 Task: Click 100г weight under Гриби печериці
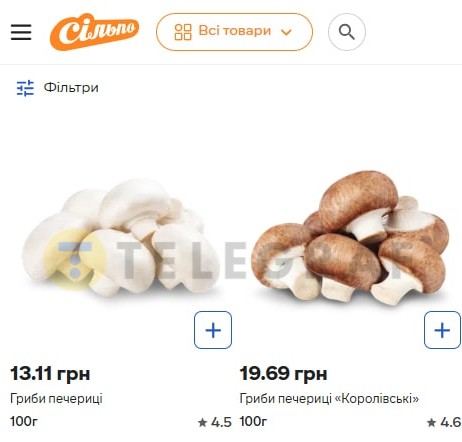point(24,421)
